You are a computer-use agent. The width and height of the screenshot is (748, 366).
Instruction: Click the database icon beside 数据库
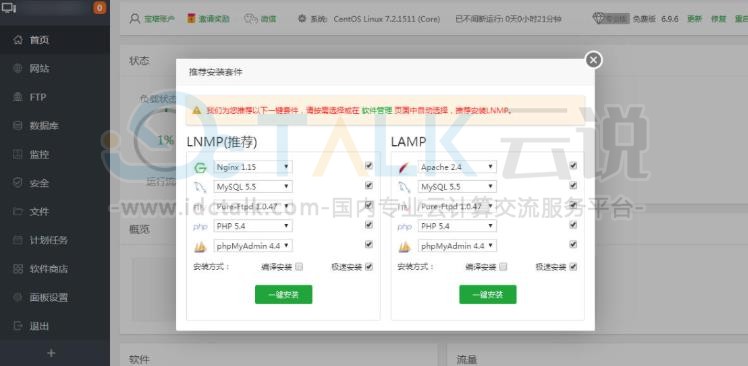[x=18, y=126]
